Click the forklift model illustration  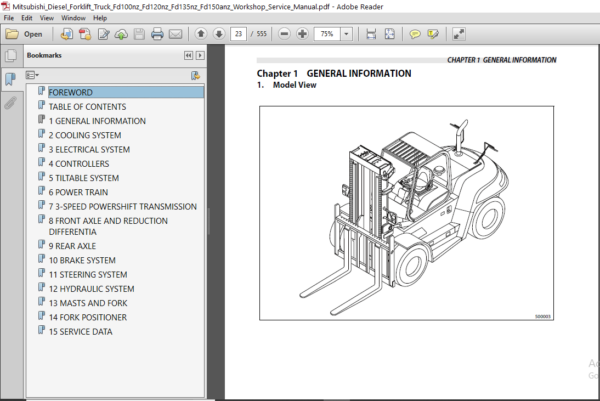pos(406,213)
